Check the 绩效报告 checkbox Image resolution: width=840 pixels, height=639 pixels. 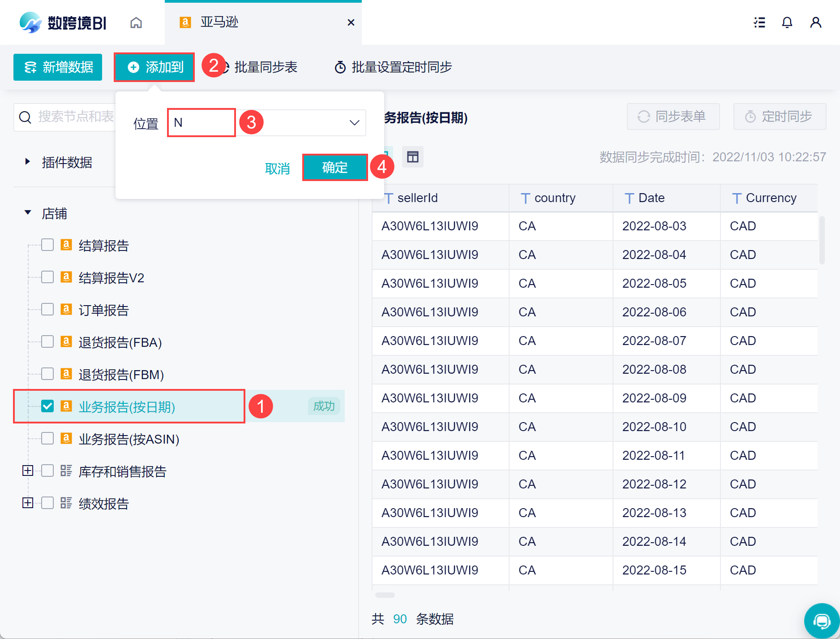coord(47,503)
